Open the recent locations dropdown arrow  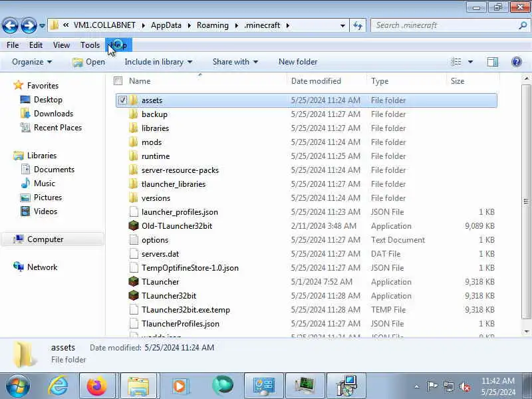pos(42,25)
